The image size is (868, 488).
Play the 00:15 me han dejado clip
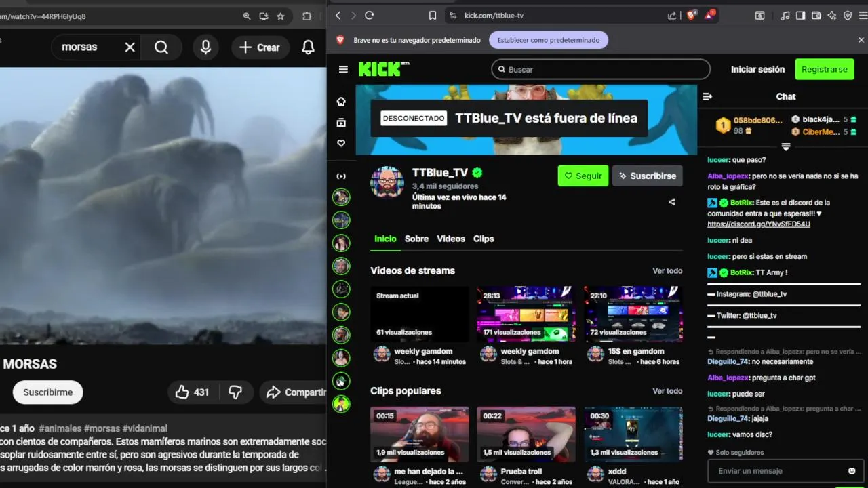[x=419, y=434]
